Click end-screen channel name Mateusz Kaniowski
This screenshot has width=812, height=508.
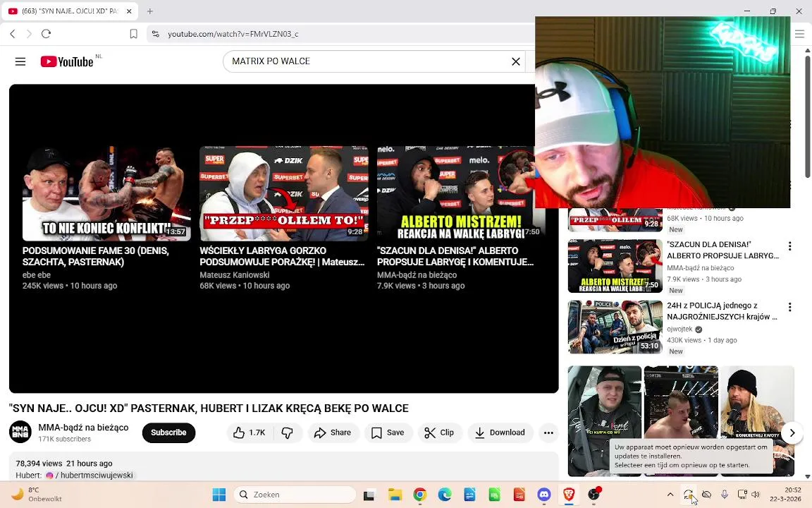(235, 274)
